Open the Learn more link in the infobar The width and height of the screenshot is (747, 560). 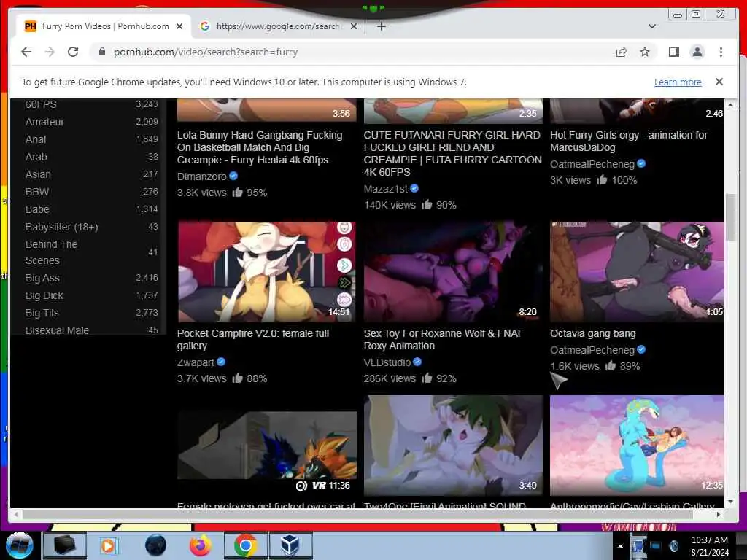pyautogui.click(x=678, y=82)
